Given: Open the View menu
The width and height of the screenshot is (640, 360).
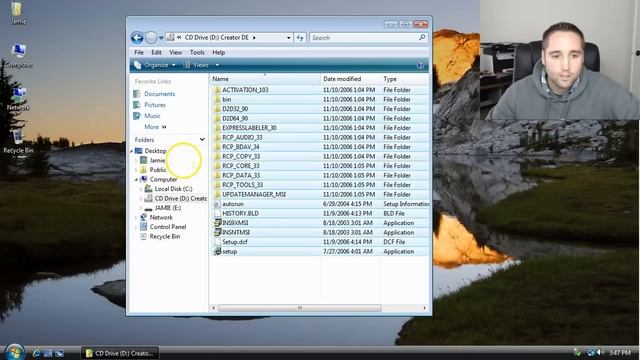Looking at the screenshot, I should tap(176, 52).
